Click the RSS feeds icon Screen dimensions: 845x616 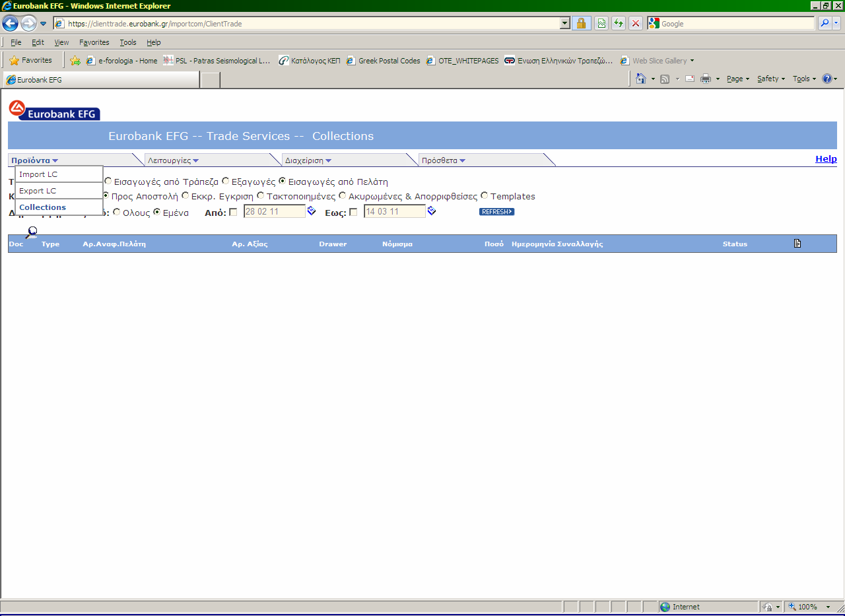(665, 79)
